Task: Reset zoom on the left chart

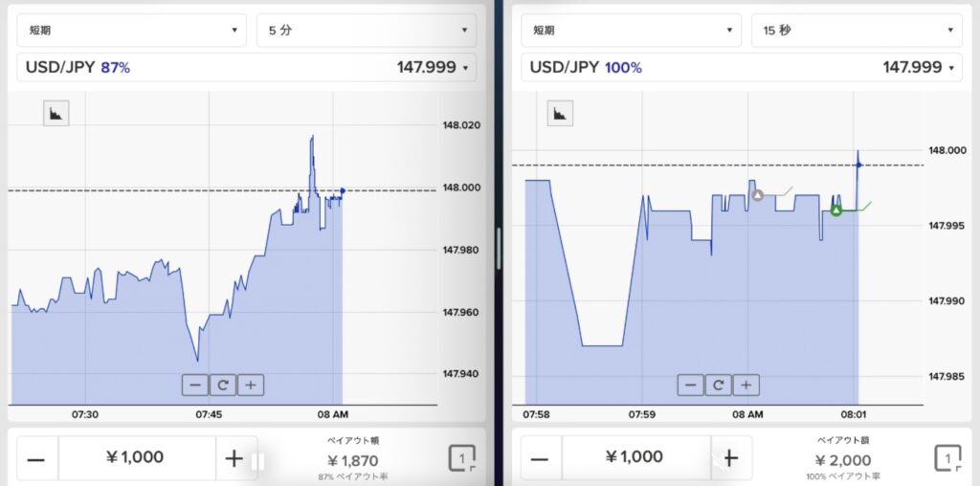Action: pyautogui.click(x=223, y=385)
